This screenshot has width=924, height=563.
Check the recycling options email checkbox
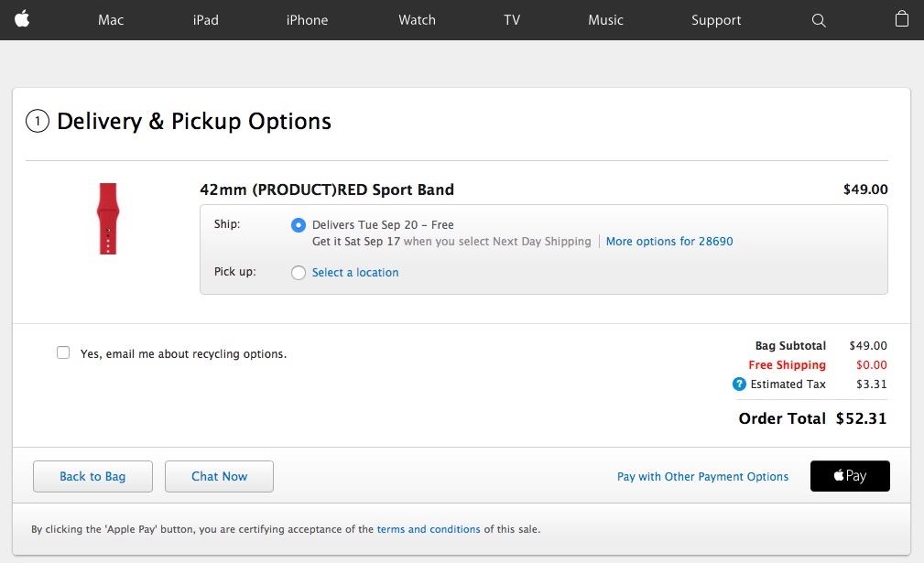pyautogui.click(x=63, y=352)
